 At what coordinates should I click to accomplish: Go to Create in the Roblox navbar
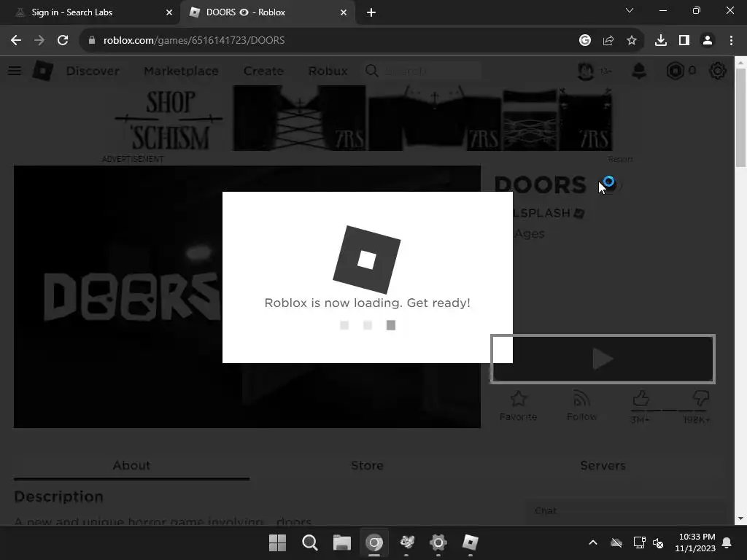pos(263,71)
